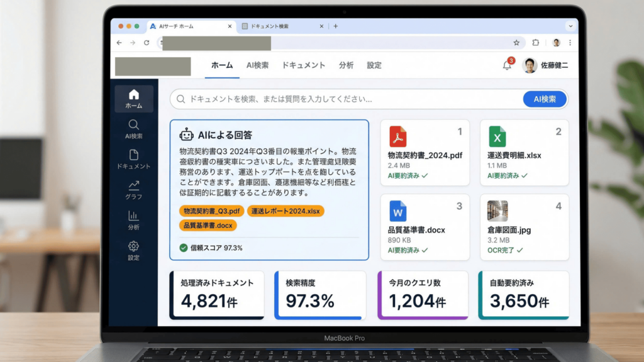Open グラフ in the sidebar
Image resolution: width=644 pixels, height=362 pixels.
click(x=133, y=190)
